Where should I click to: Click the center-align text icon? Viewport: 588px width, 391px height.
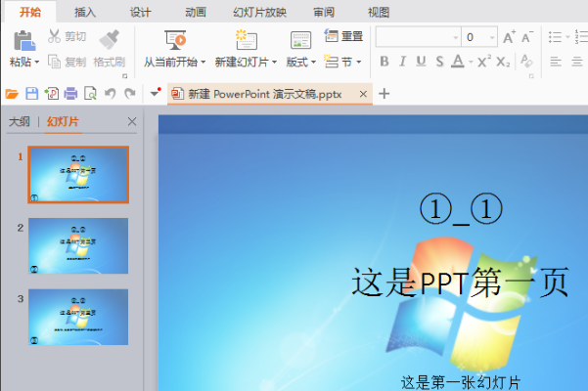pos(577,62)
